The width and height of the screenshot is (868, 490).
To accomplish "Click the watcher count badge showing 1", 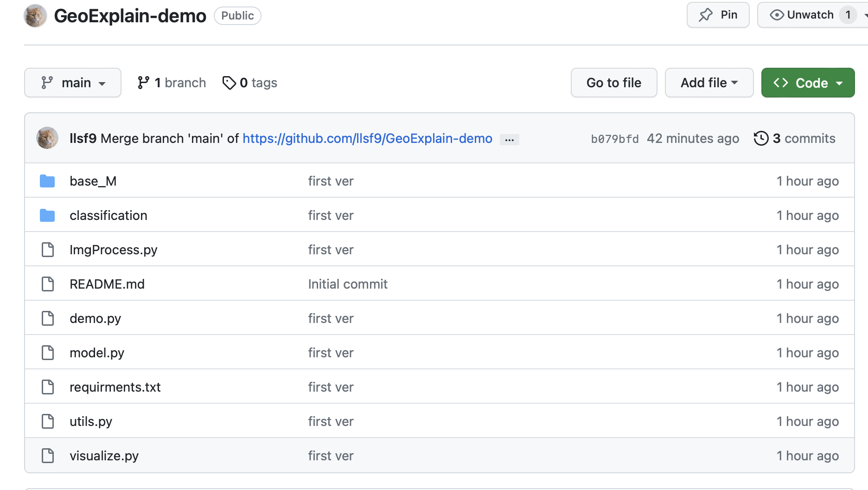I will (x=848, y=15).
